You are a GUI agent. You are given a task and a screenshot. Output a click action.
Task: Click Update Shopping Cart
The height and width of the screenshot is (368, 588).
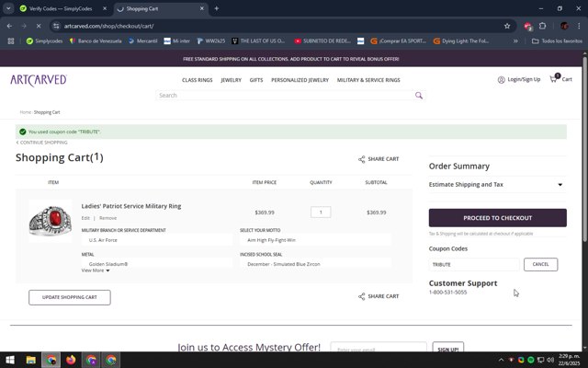pos(70,297)
